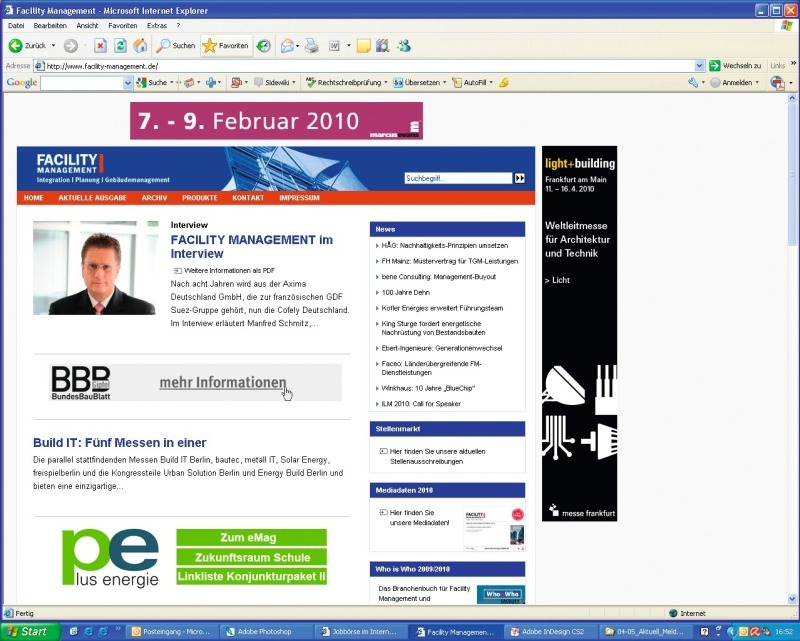Click the Übersetzen translate button
The width and height of the screenshot is (800, 641).
(417, 83)
